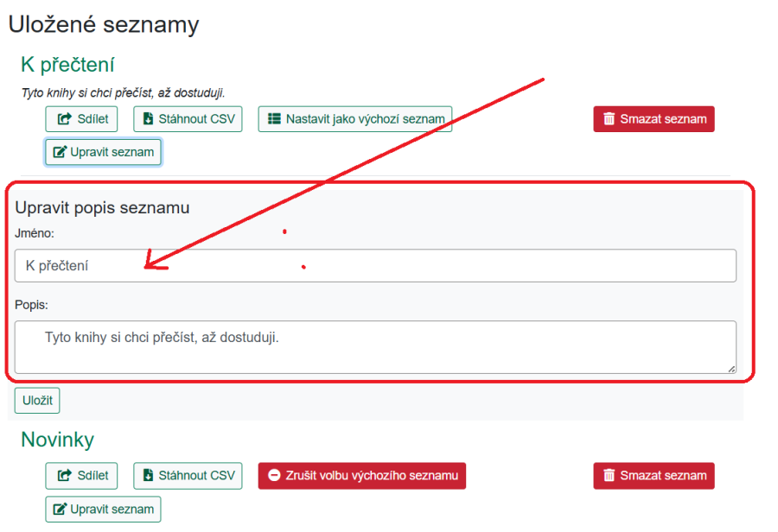Click the pencil icon on Upravit seznam button
This screenshot has height=532, width=778.
click(x=59, y=151)
